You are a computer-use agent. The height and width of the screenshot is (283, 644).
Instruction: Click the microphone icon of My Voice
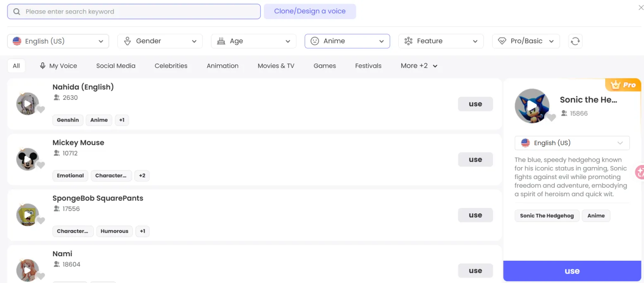(x=43, y=66)
